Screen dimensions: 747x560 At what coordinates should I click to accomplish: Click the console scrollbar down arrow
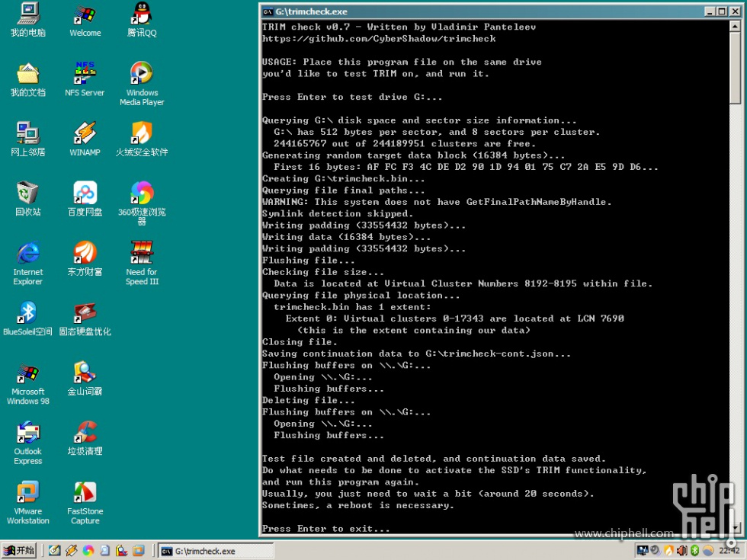(x=735, y=527)
